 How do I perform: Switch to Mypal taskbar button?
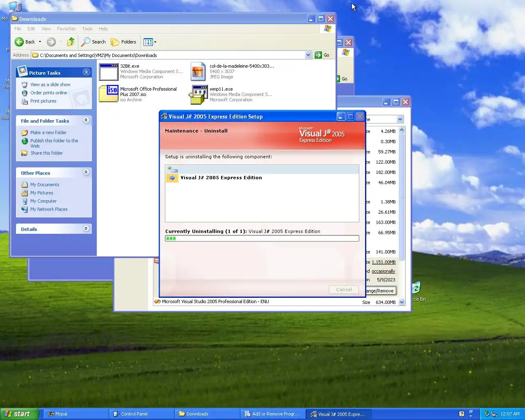pos(76,414)
